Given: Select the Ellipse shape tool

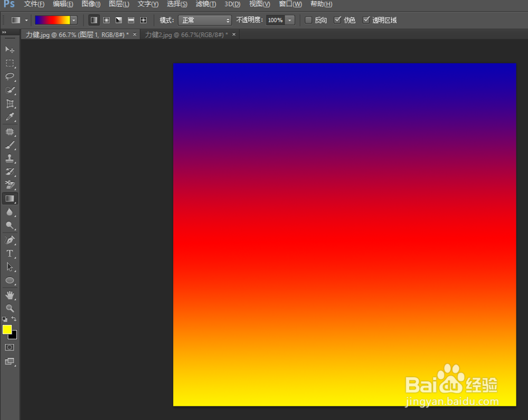Looking at the screenshot, I should [10, 280].
